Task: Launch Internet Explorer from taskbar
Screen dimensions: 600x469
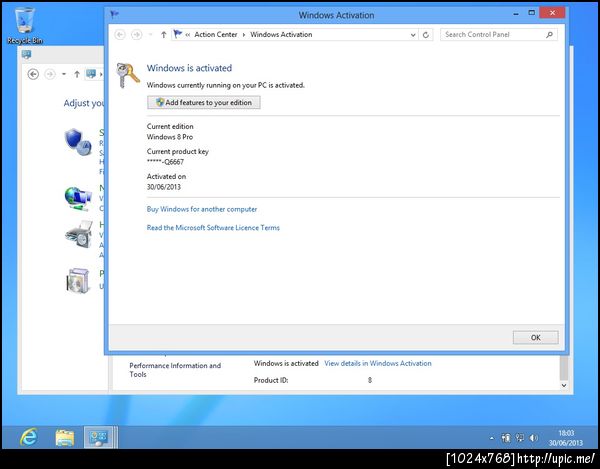Action: [x=29, y=437]
